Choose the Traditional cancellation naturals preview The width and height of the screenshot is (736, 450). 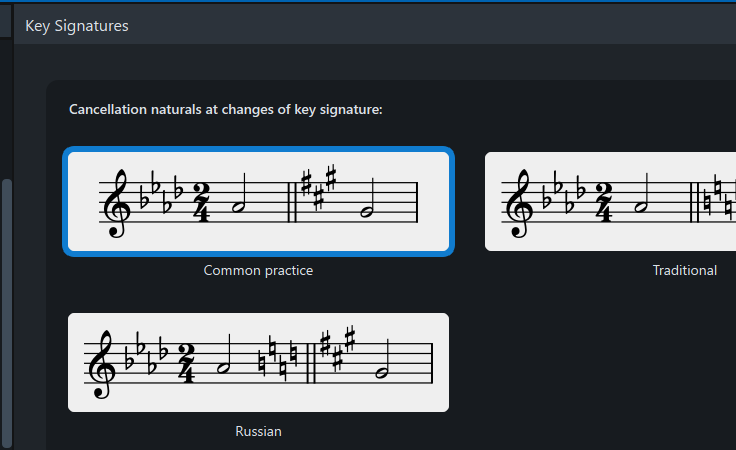pyautogui.click(x=610, y=201)
